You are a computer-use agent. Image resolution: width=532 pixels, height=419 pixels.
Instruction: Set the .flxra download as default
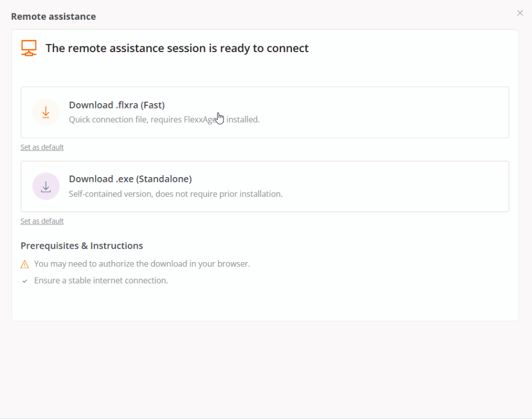click(42, 147)
